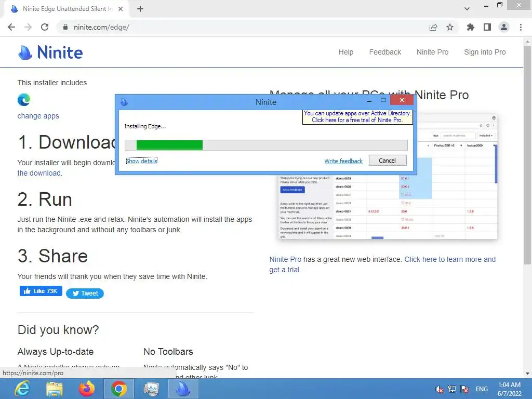Open a new browser tab
Image resolution: width=532 pixels, height=399 pixels.
tap(140, 9)
